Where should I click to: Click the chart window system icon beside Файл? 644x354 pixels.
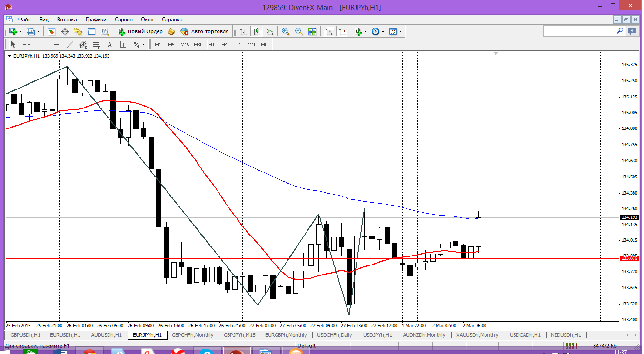tap(9, 20)
